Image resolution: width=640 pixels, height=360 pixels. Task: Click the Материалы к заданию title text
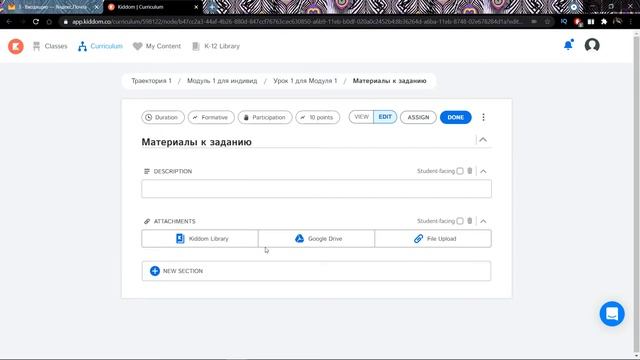[196, 142]
